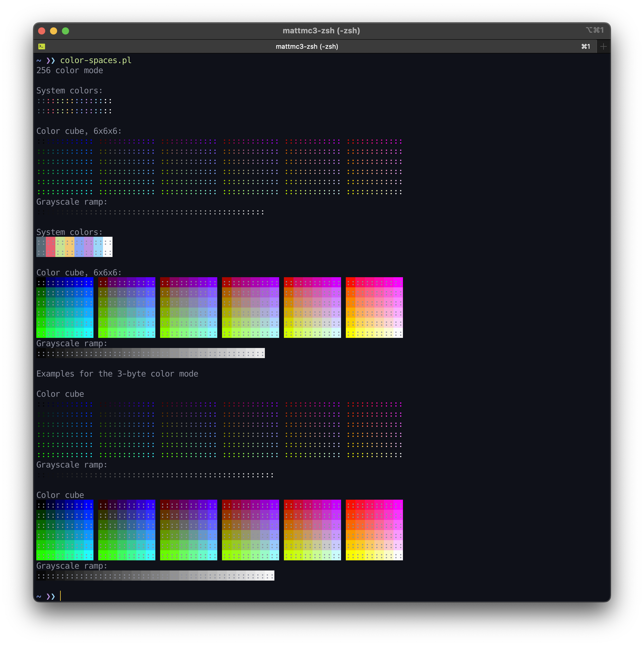This screenshot has width=644, height=646.
Task: Click the ⌘1 shortcut label in tab bar
Action: point(585,46)
